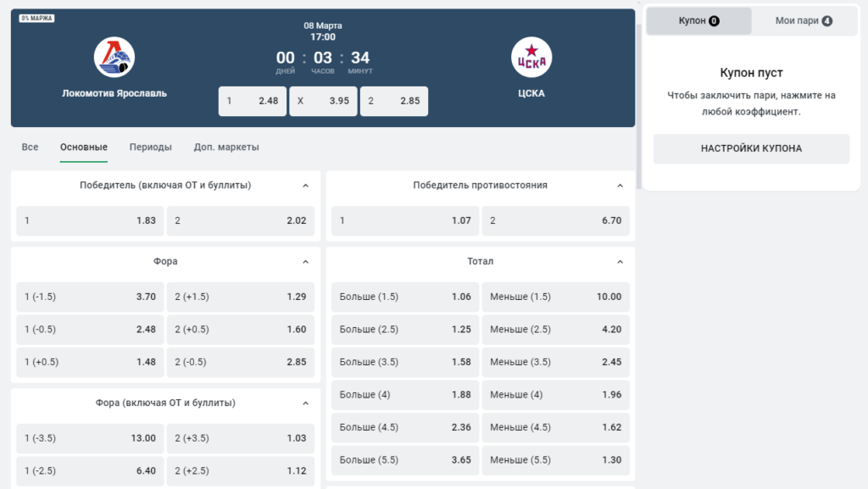
Task: Bet Больше (3.5) at 1.58
Action: (x=405, y=363)
